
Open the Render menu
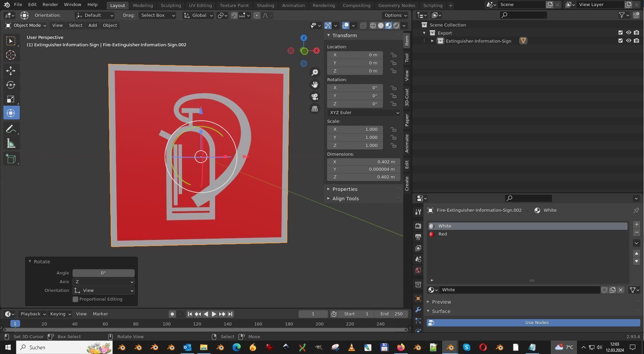(x=50, y=5)
